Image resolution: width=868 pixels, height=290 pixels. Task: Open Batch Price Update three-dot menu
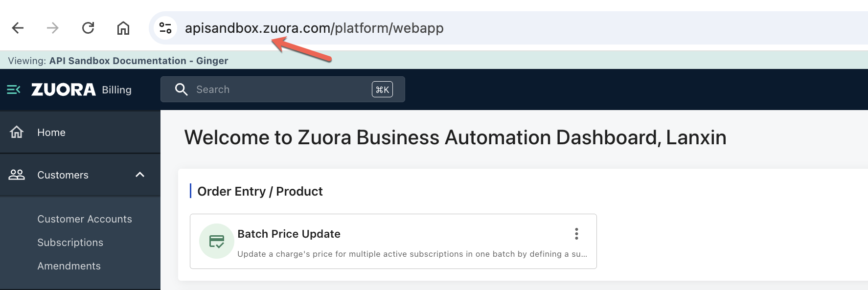click(x=576, y=234)
